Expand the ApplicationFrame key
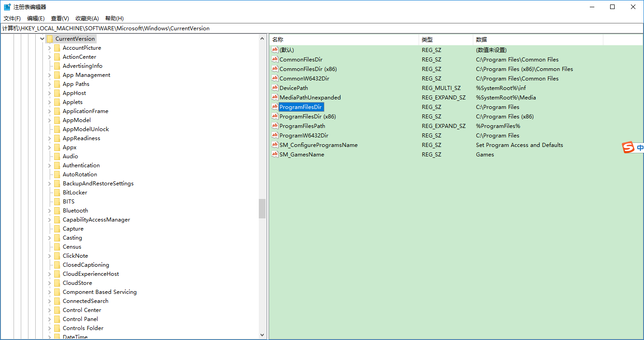This screenshot has height=340, width=644. [50, 111]
